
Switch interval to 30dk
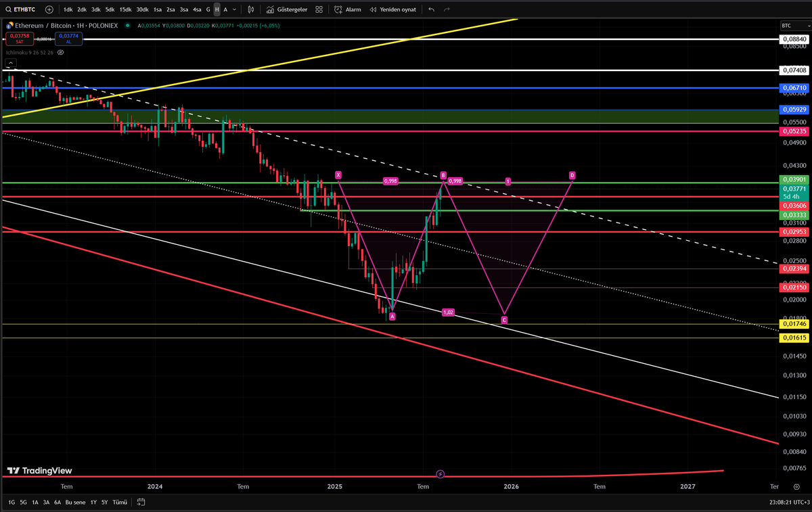coord(142,10)
